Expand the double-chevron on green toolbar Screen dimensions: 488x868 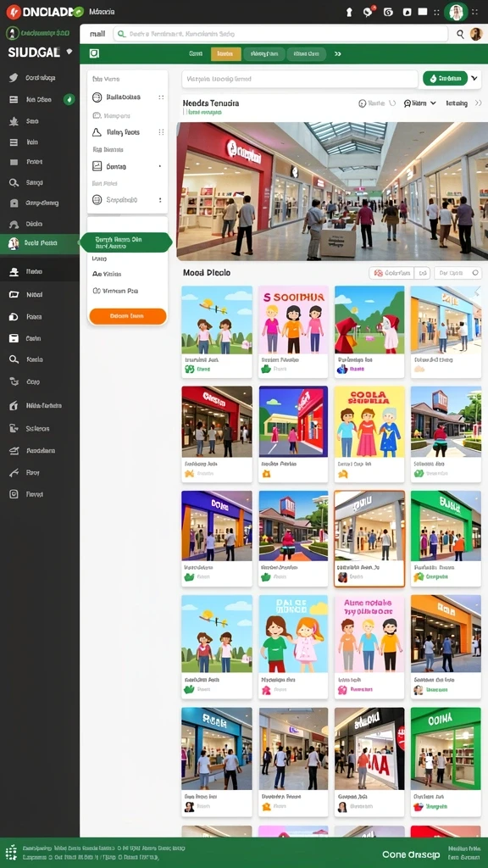pos(337,54)
